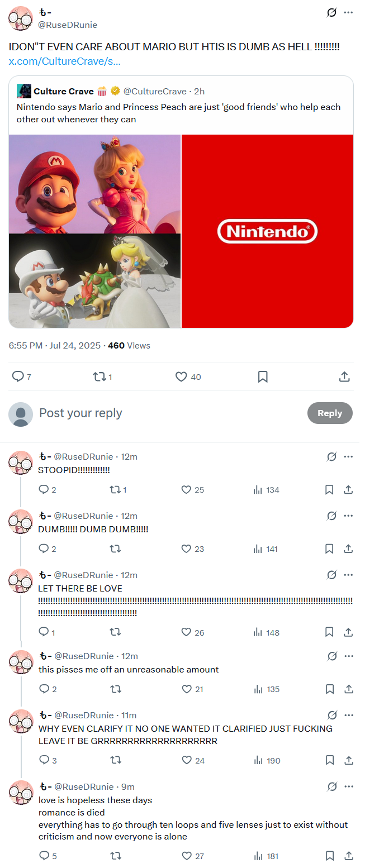
Task: Bookmark the main post
Action: coord(263,377)
